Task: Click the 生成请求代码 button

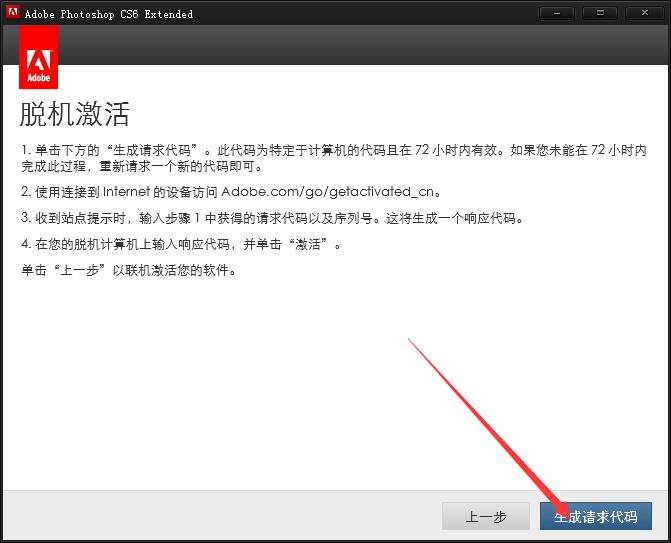Action: point(596,516)
